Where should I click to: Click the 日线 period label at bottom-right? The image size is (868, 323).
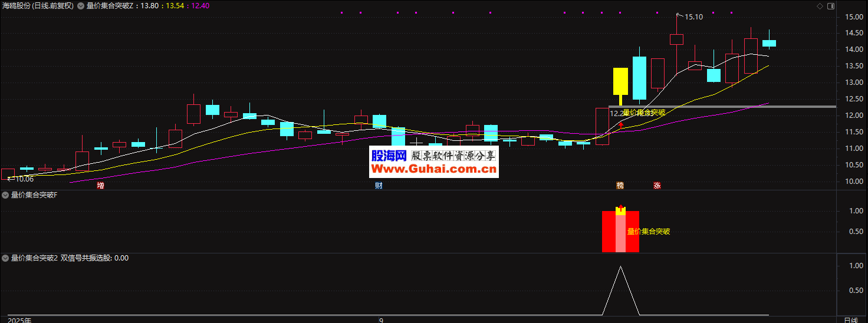coord(850,319)
